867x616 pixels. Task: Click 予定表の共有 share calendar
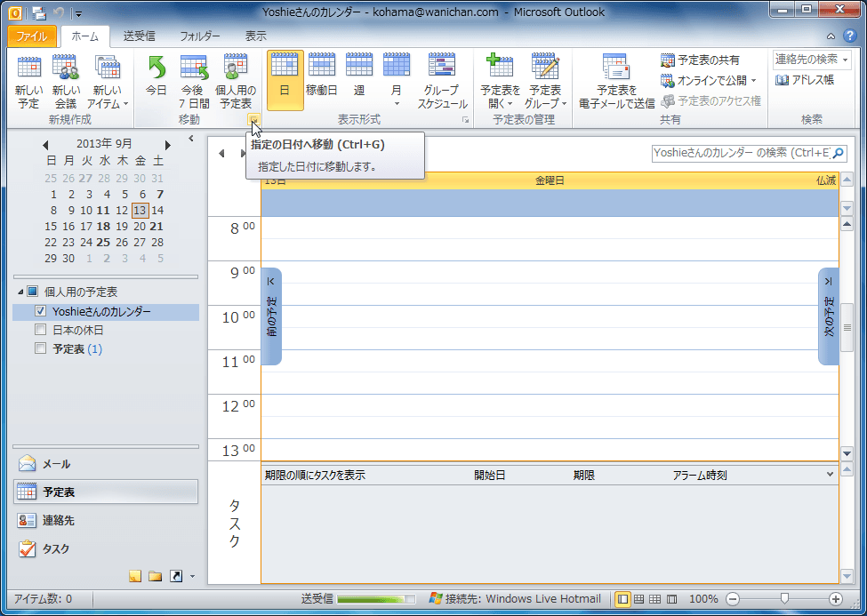[x=700, y=60]
